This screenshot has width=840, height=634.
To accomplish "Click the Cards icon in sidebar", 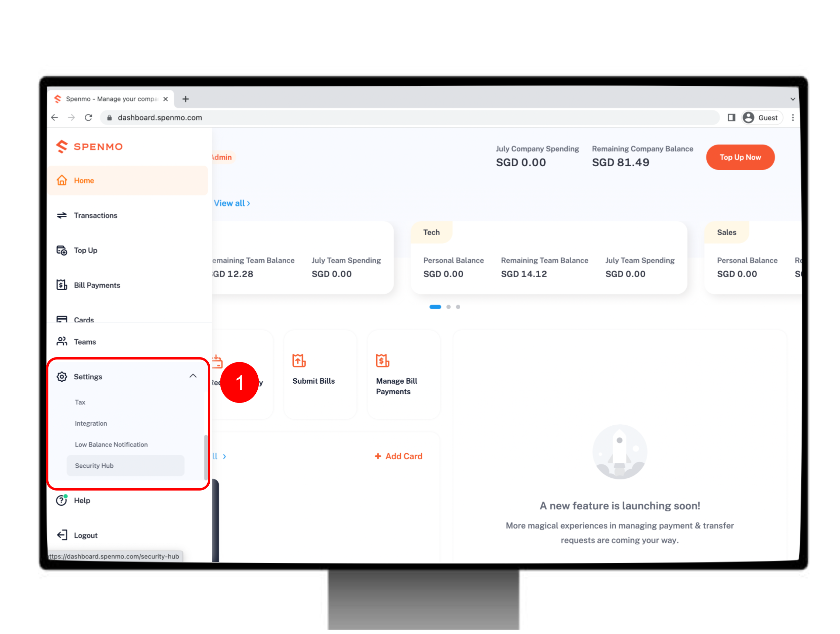I will pyautogui.click(x=62, y=320).
